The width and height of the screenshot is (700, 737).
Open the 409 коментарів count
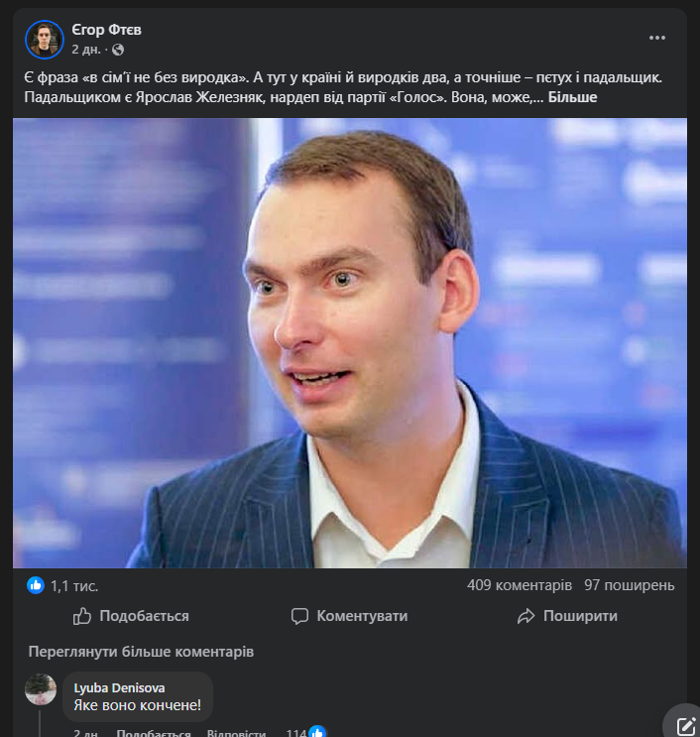click(519, 585)
